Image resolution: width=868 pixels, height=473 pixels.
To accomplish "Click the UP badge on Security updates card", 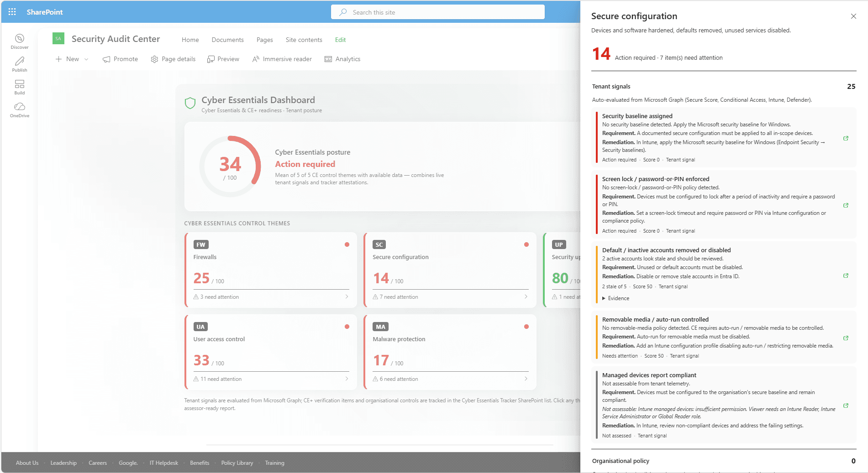I will (559, 244).
